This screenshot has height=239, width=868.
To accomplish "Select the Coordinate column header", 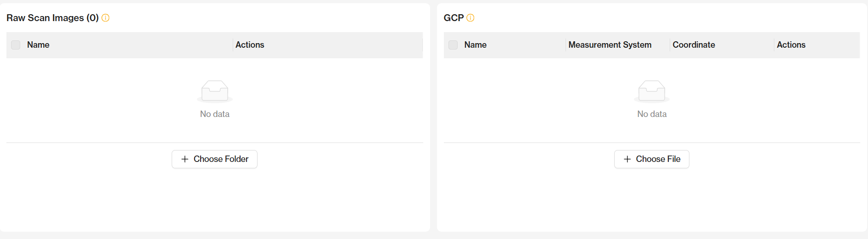I will [694, 45].
